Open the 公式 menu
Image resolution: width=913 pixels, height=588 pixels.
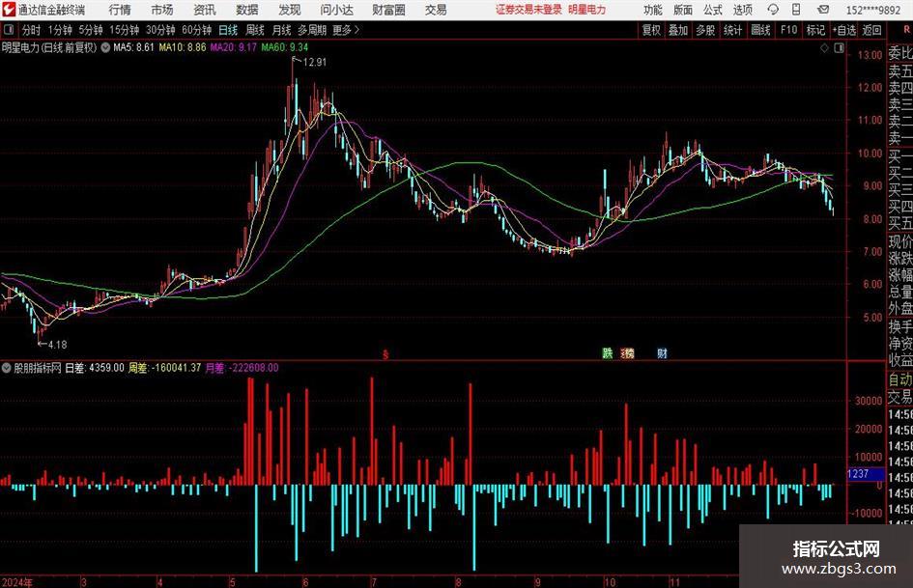point(713,10)
